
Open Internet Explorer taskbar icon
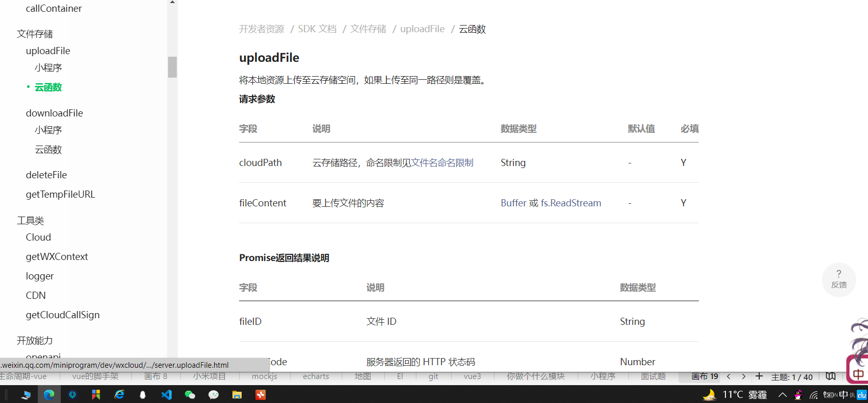[120, 394]
